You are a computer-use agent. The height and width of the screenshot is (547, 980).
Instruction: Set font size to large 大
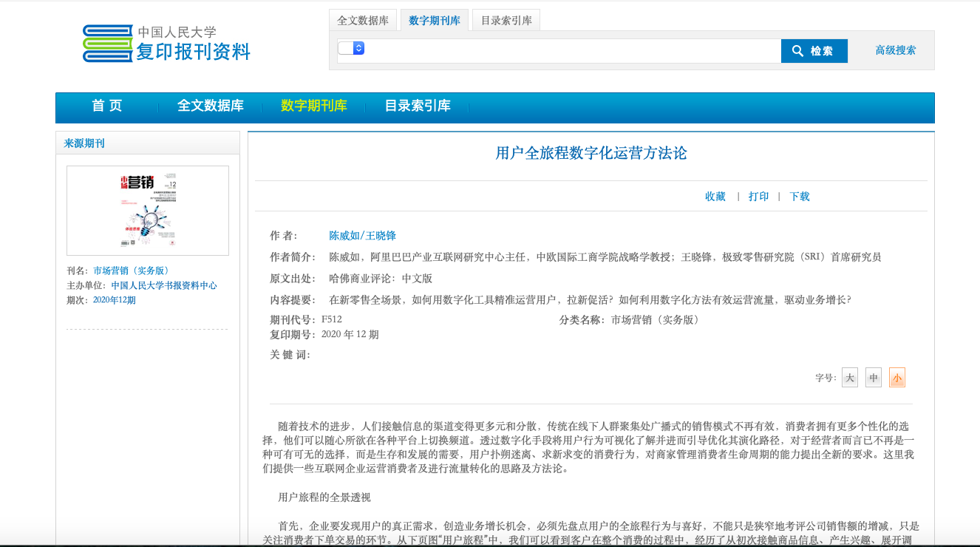850,378
